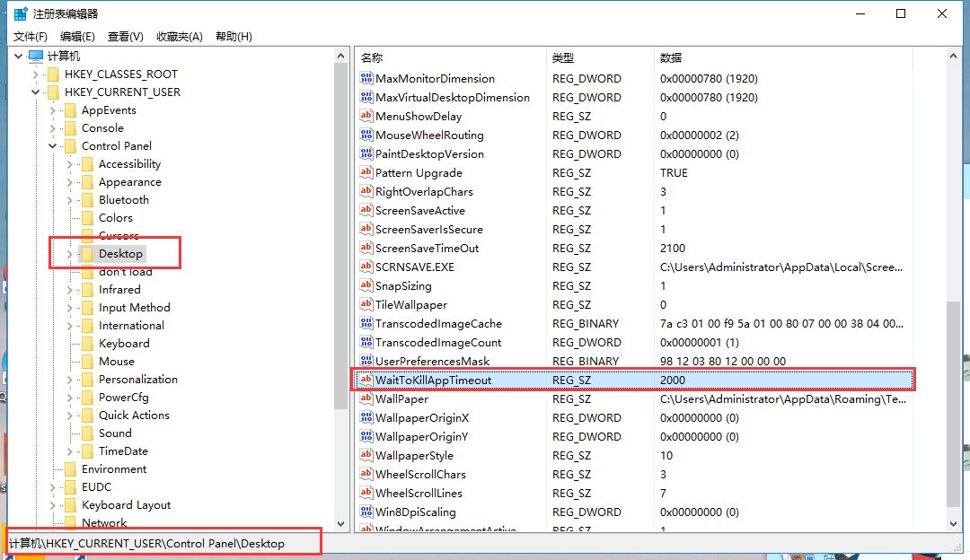Click the Environment folder icon
Viewport: 970px width, 560px height.
(71, 468)
